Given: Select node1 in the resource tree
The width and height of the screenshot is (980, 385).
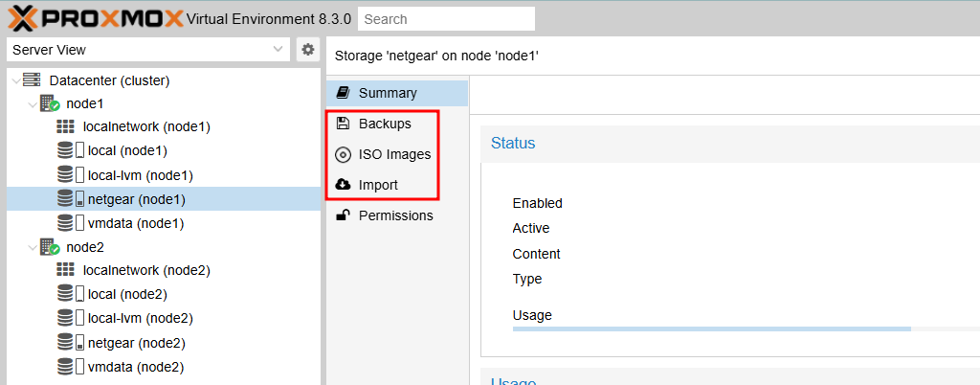Looking at the screenshot, I should [85, 103].
